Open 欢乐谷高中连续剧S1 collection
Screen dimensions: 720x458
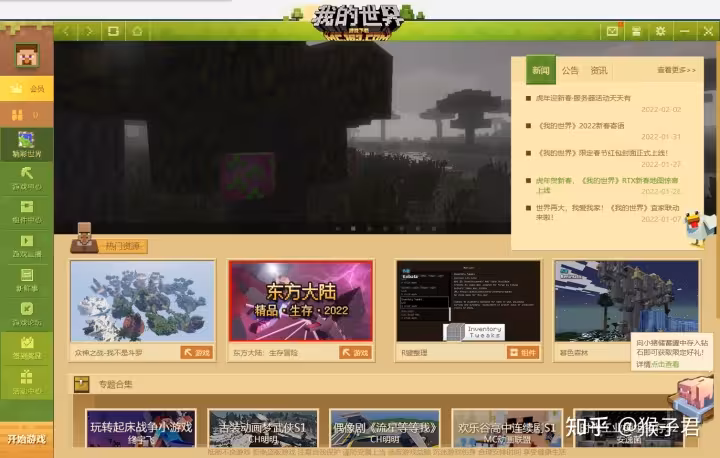point(507,428)
